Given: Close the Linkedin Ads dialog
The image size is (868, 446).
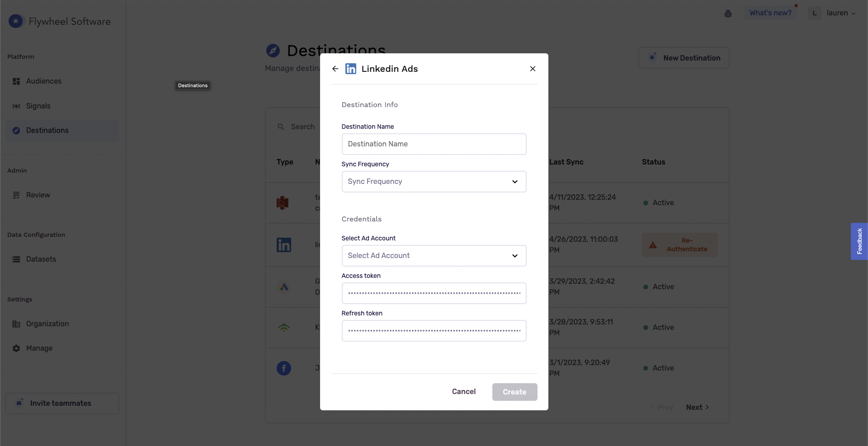Looking at the screenshot, I should (533, 69).
